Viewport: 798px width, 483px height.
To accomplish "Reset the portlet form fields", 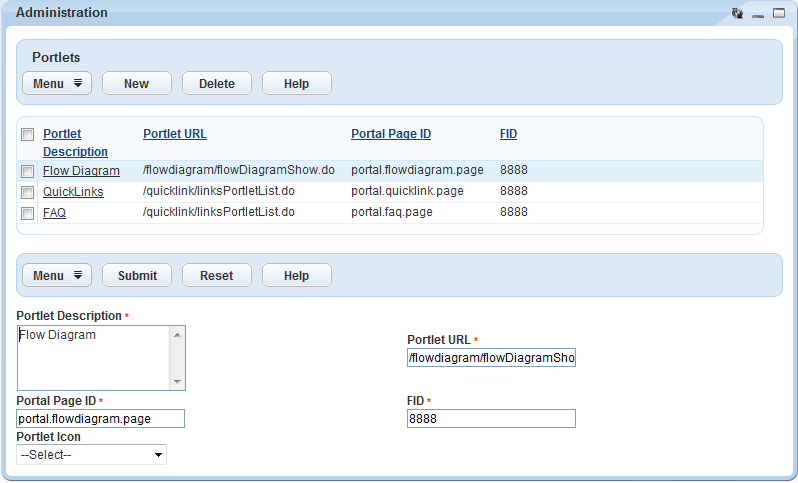I will (216, 276).
